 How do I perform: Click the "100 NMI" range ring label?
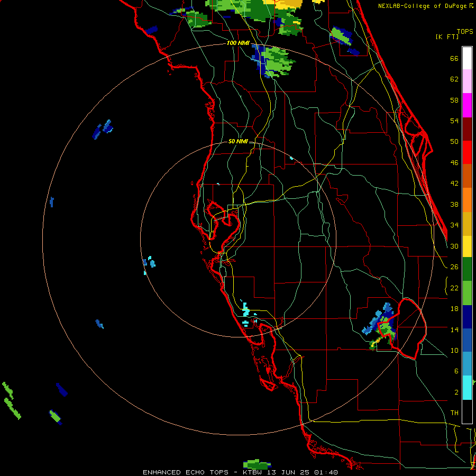coord(238,43)
